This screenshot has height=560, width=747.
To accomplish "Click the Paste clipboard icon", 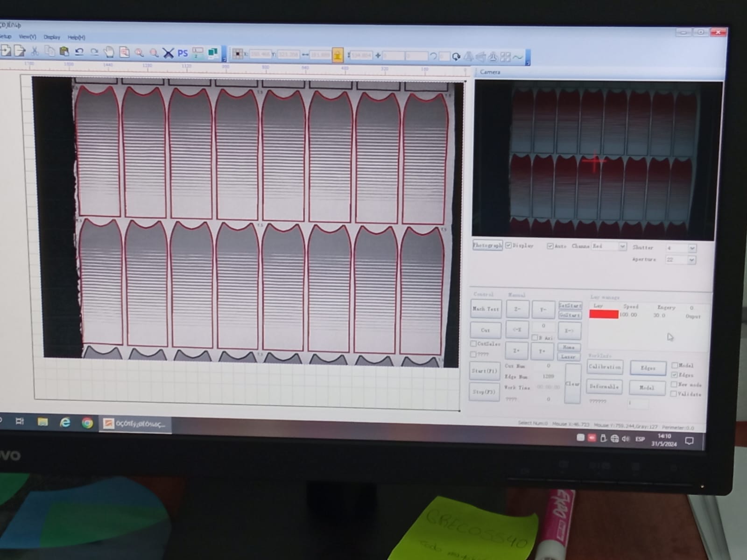I will [64, 51].
